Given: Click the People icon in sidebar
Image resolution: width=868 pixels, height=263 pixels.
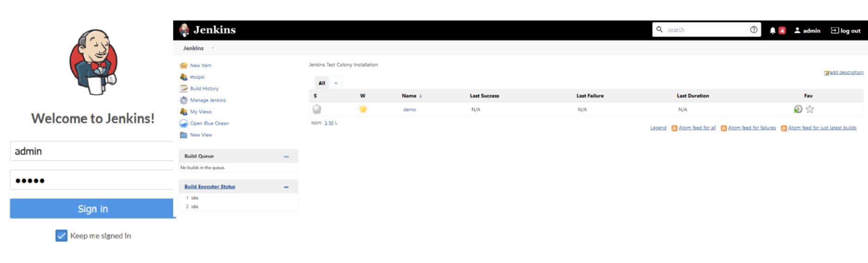Looking at the screenshot, I should click(183, 77).
